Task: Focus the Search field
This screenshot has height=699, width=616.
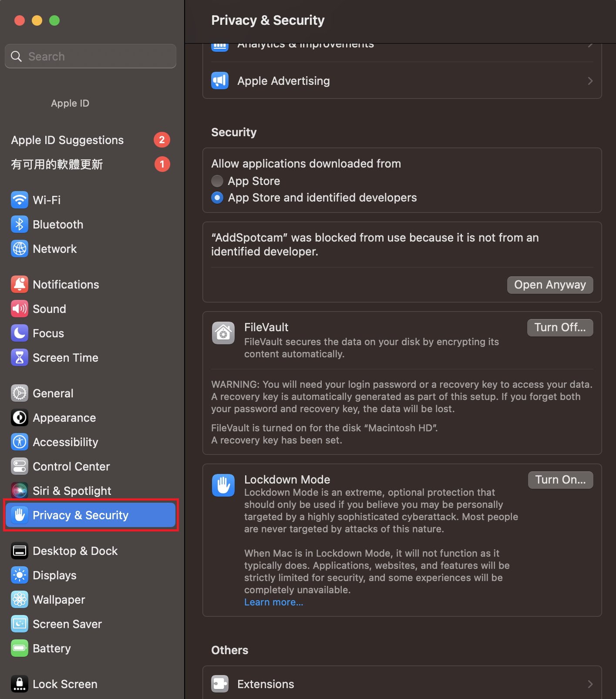Action: click(x=91, y=56)
